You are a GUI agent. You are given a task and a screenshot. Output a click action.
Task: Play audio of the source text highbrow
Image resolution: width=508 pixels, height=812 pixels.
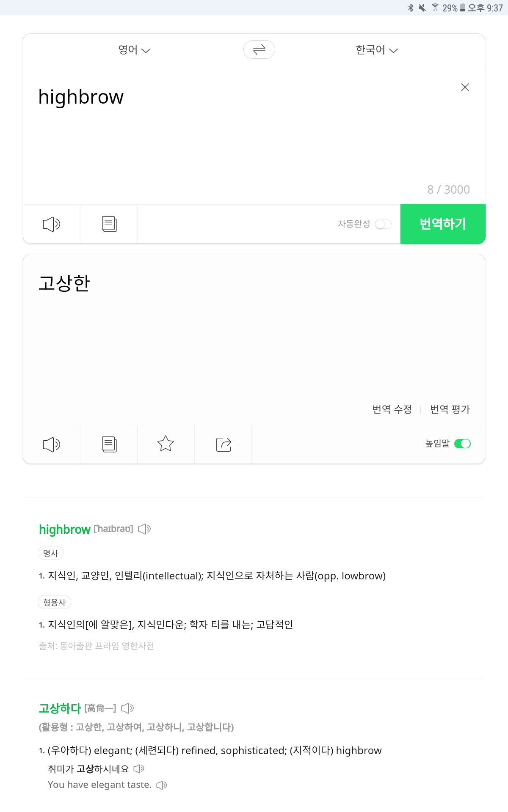click(51, 224)
